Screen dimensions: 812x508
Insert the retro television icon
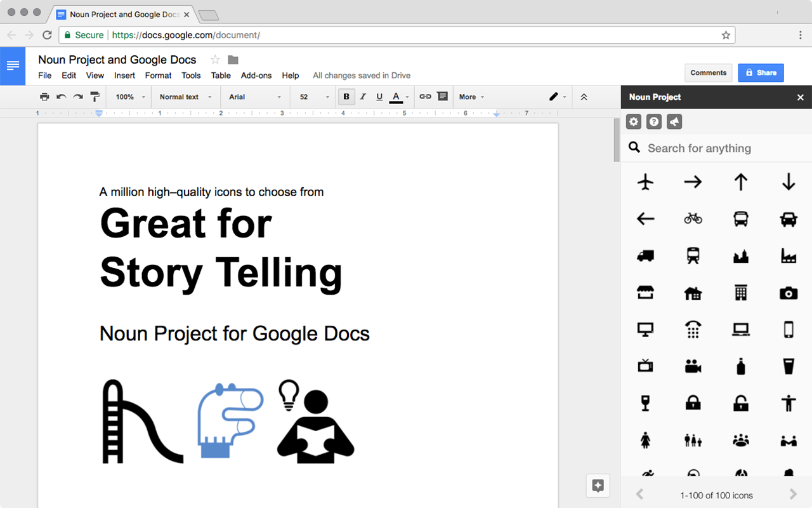coord(645,366)
